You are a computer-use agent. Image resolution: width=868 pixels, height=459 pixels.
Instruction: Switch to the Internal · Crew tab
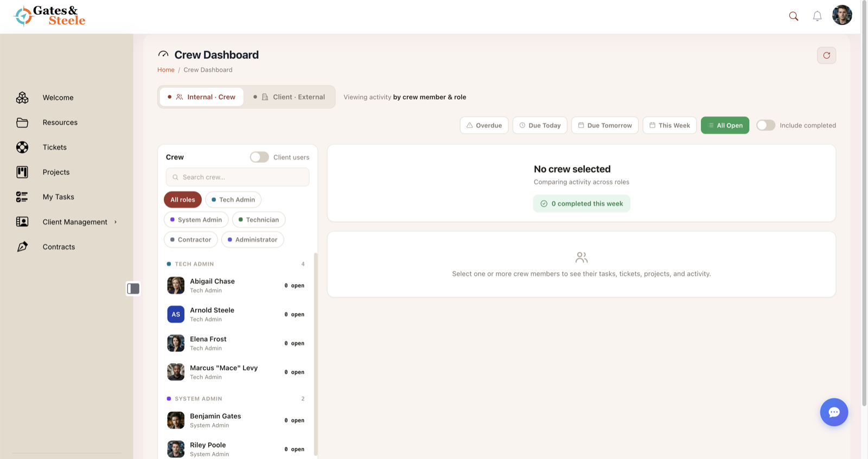201,97
